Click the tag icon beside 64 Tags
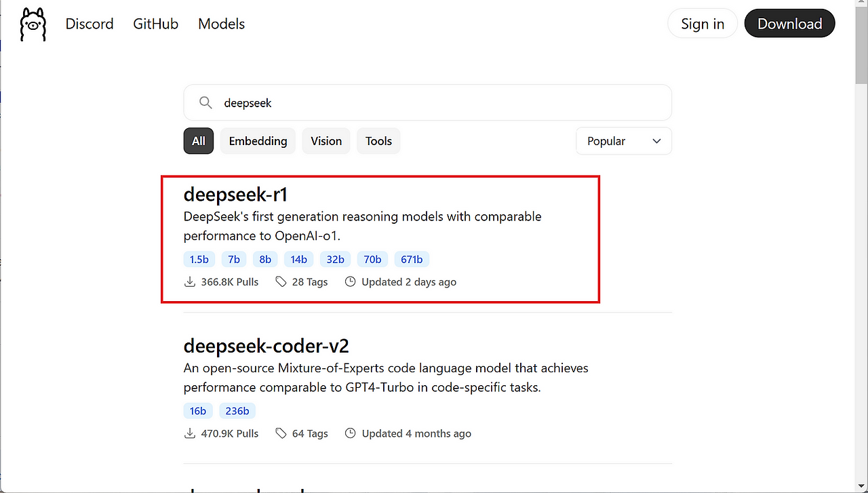 click(x=281, y=433)
